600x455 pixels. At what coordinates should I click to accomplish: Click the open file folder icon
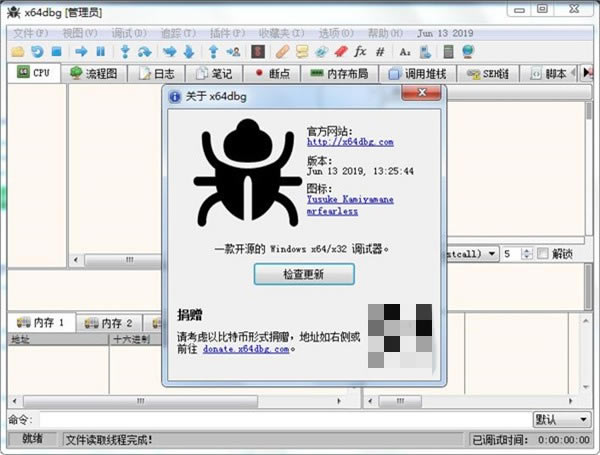pyautogui.click(x=18, y=51)
